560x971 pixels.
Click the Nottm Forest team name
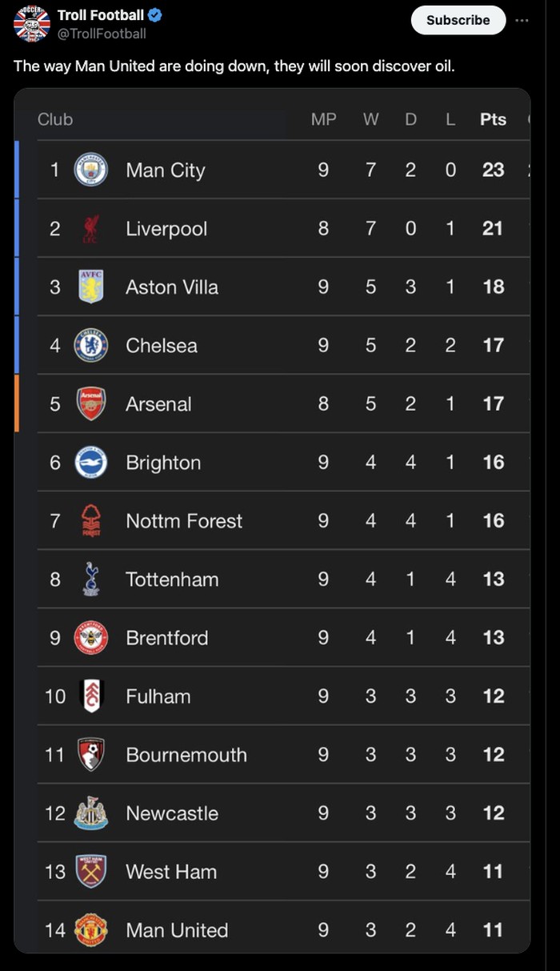pyautogui.click(x=184, y=521)
